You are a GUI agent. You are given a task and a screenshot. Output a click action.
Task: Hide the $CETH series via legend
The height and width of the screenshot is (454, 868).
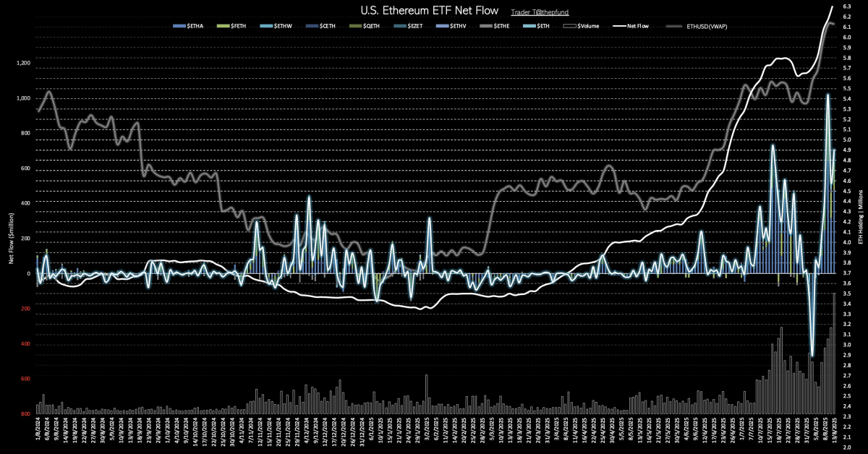320,26
